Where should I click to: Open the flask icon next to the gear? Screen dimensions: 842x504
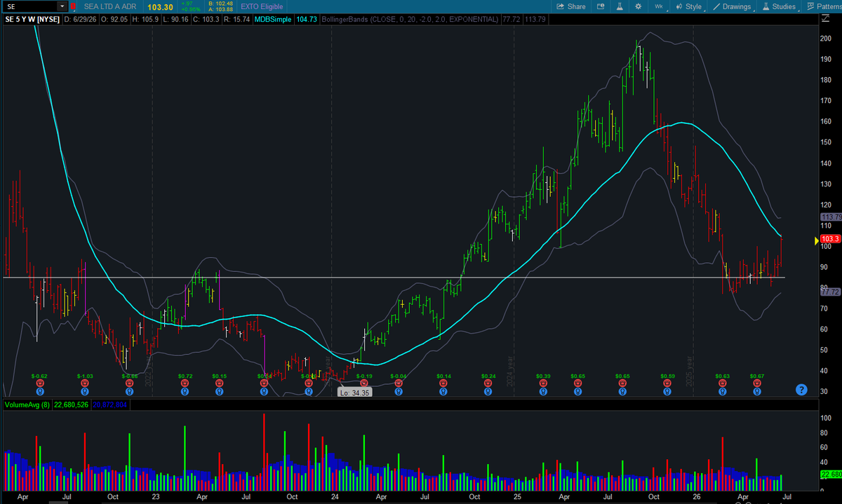(620, 6)
